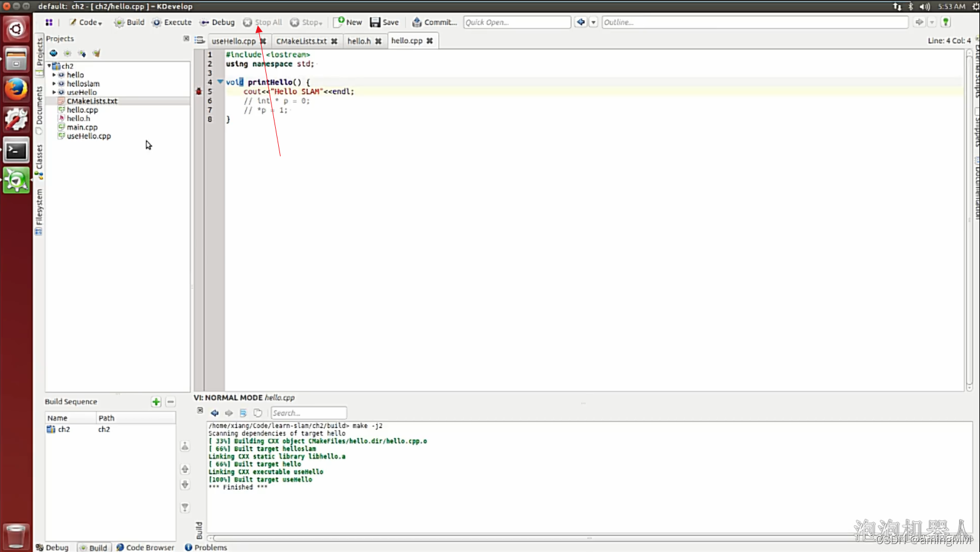Open the history dropdown arrow beside the back arrow
The width and height of the screenshot is (980, 552).
(x=593, y=22)
